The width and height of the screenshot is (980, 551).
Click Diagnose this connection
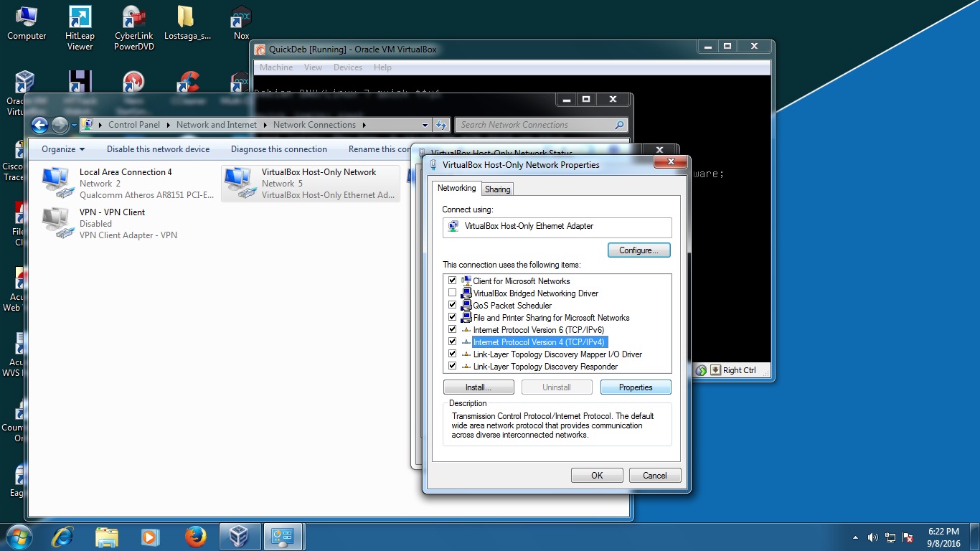pos(279,149)
